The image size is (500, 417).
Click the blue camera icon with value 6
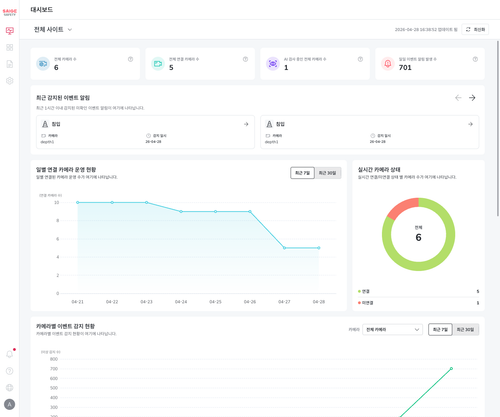click(x=43, y=64)
